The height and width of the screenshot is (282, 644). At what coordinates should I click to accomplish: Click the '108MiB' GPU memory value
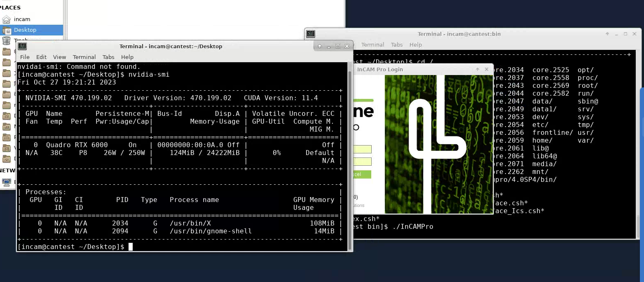click(322, 223)
